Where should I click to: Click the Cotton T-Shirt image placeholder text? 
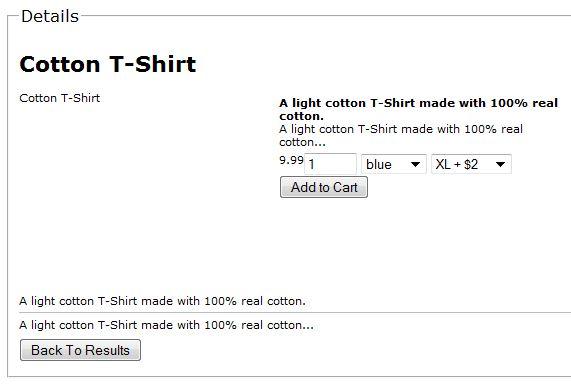pyautogui.click(x=60, y=98)
